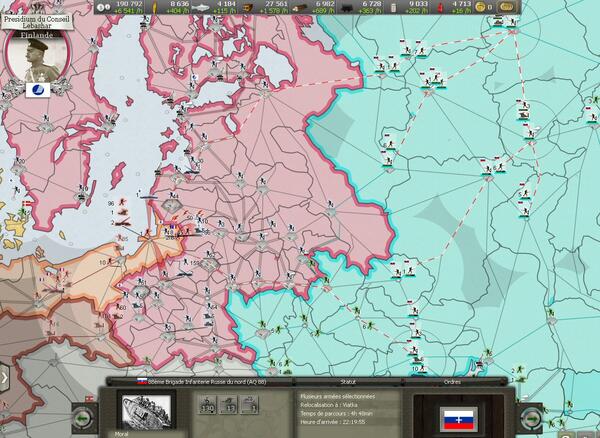Open the Ordres tab in army panel
This screenshot has height=438, width=600.
tap(452, 382)
